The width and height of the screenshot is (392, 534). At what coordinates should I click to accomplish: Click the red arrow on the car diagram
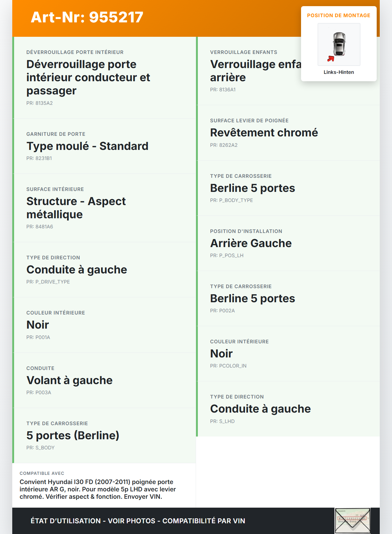(331, 59)
